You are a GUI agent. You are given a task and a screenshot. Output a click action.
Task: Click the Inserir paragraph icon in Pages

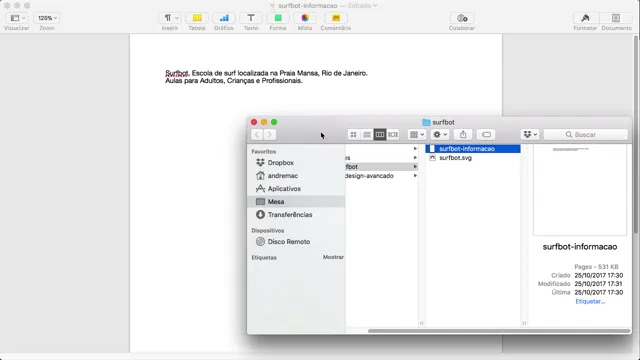(x=170, y=18)
